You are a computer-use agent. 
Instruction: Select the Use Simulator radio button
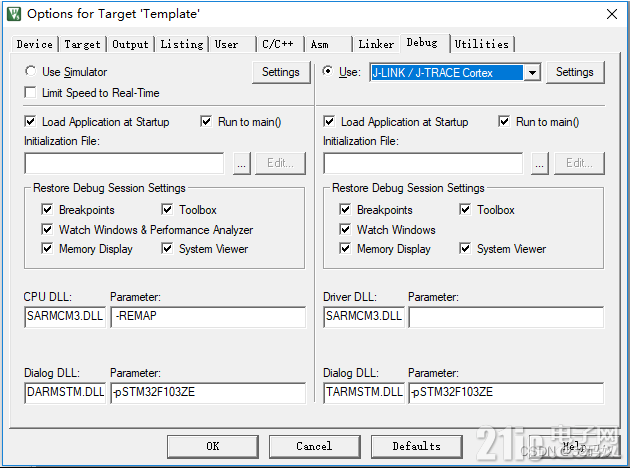(x=30, y=71)
